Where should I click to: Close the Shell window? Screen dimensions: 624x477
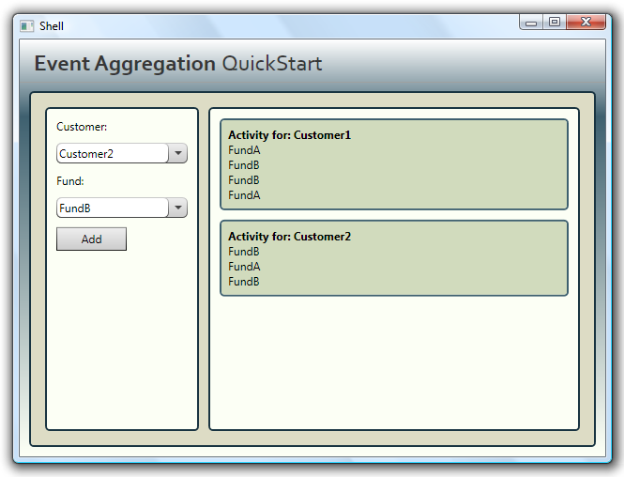586,22
